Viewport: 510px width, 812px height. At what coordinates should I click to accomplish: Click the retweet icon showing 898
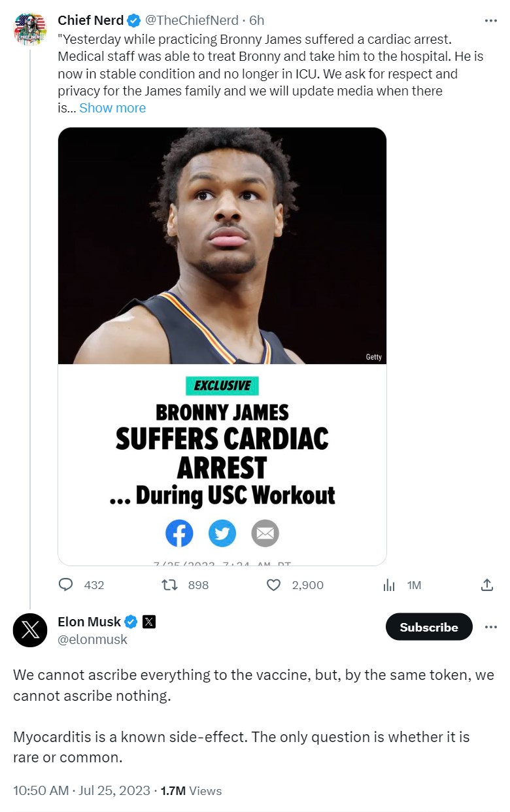click(169, 584)
